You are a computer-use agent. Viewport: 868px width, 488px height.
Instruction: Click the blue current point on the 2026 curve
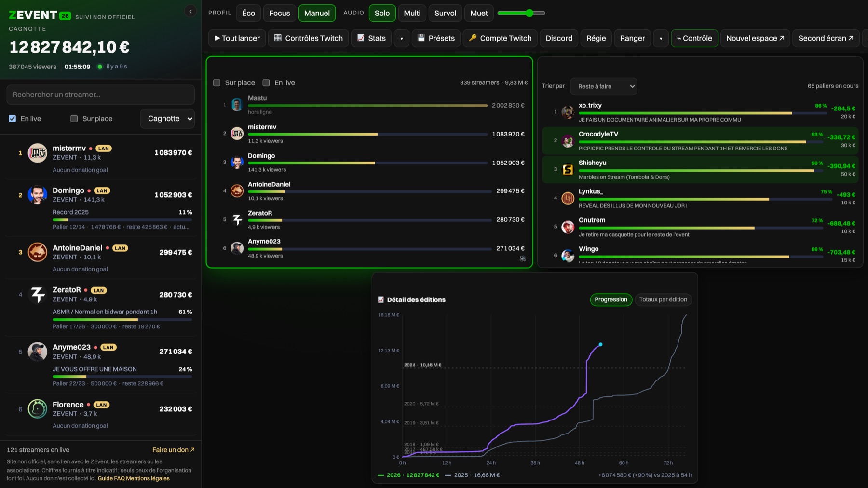tap(600, 344)
